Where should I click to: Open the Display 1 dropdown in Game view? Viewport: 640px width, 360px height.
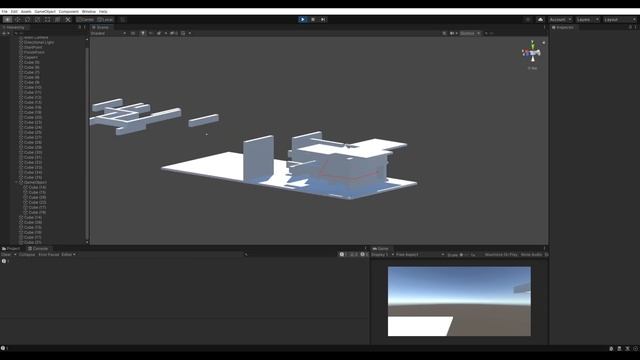382,255
